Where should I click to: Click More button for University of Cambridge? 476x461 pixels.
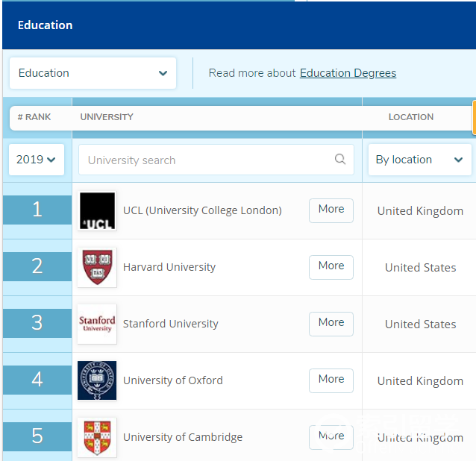tap(331, 437)
